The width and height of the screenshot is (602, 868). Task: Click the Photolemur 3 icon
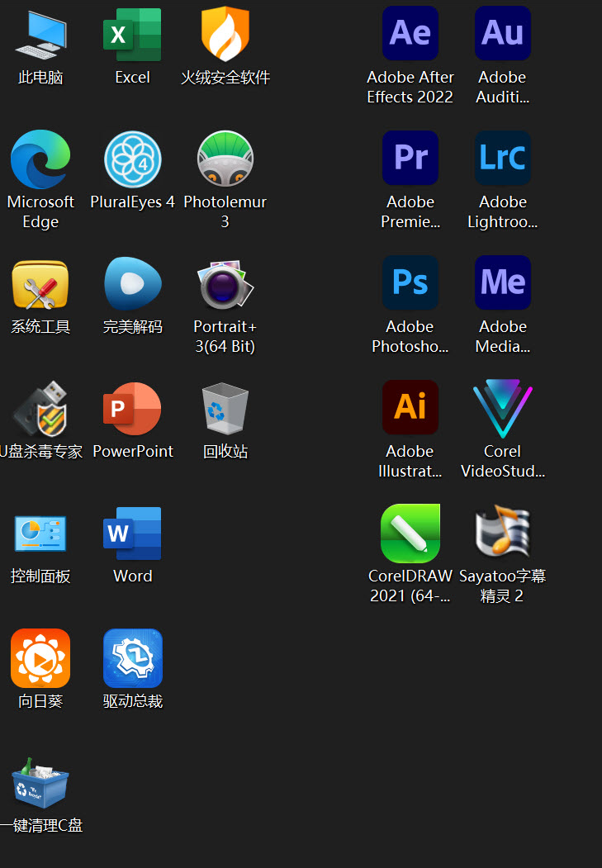click(x=225, y=159)
